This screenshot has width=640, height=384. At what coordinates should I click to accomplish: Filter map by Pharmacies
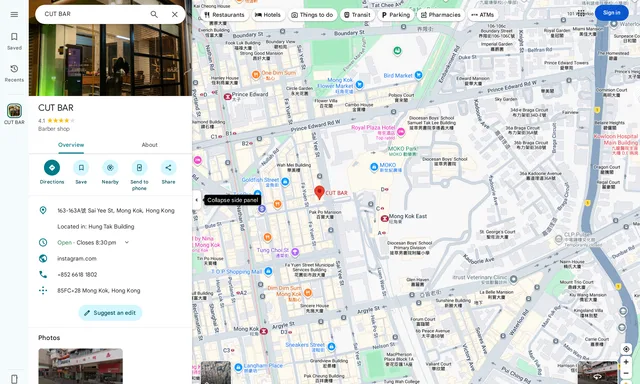tap(441, 15)
